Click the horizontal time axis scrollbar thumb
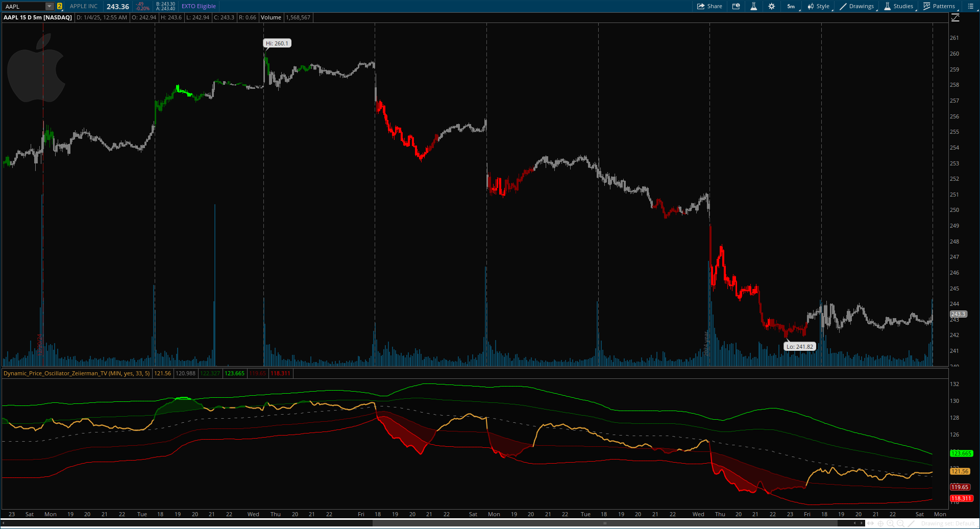The image size is (980, 529). click(x=605, y=523)
